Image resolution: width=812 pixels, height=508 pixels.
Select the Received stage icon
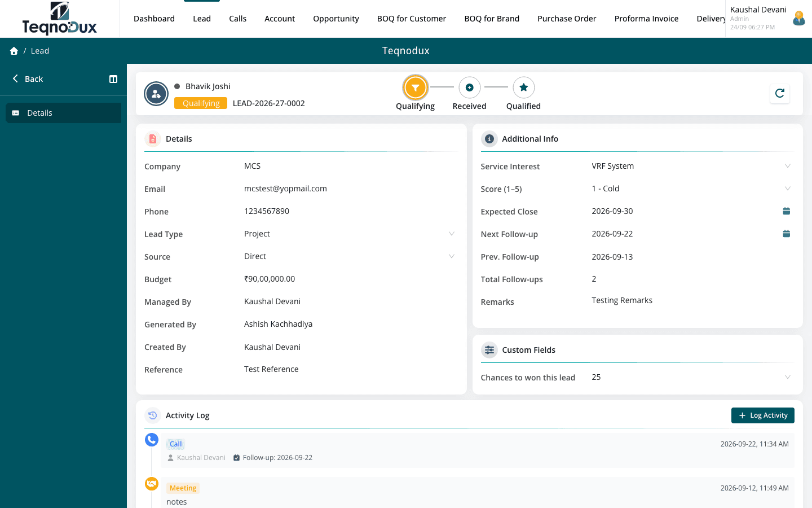tap(469, 87)
